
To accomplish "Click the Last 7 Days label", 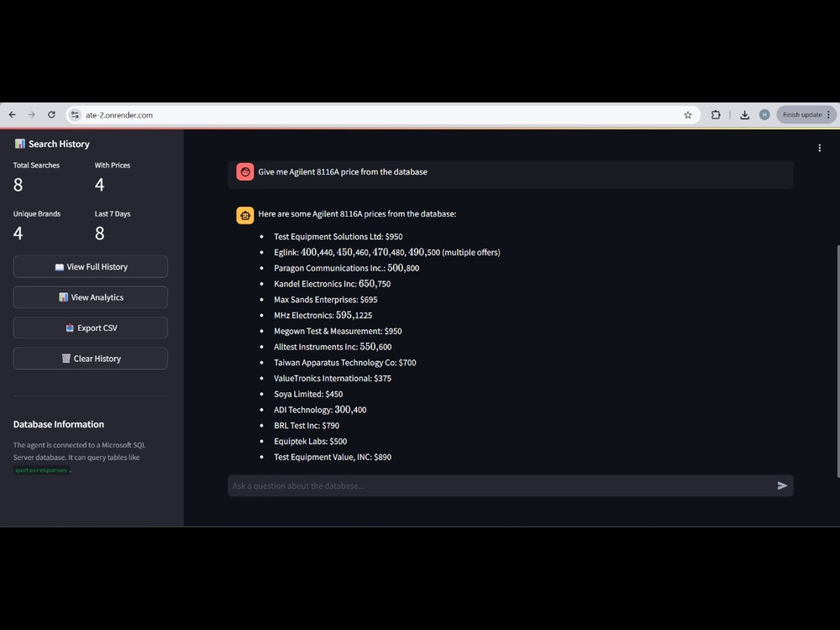I will [113, 213].
